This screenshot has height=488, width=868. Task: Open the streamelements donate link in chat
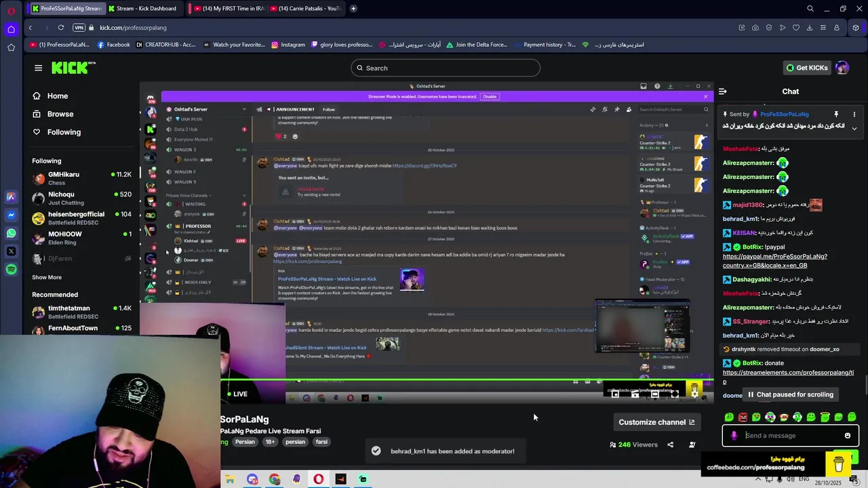point(788,377)
